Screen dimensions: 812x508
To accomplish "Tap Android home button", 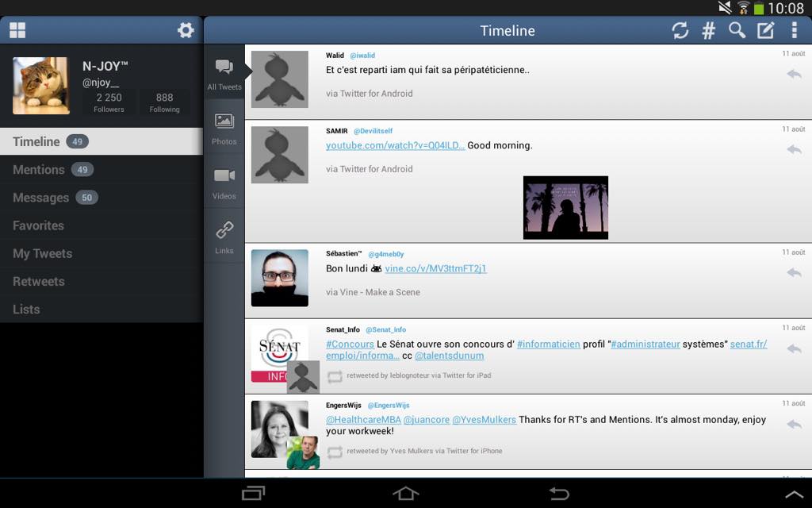I will pyautogui.click(x=406, y=493).
